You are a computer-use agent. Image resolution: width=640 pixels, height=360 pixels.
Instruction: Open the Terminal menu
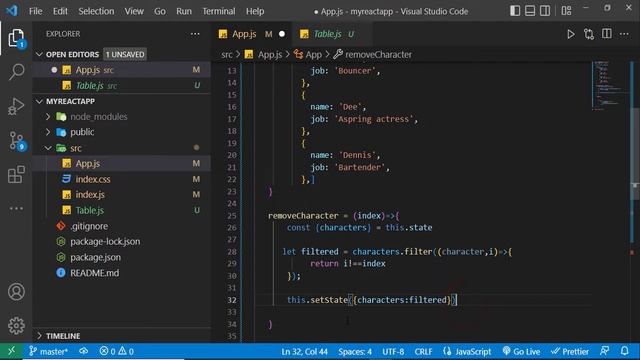click(x=219, y=11)
